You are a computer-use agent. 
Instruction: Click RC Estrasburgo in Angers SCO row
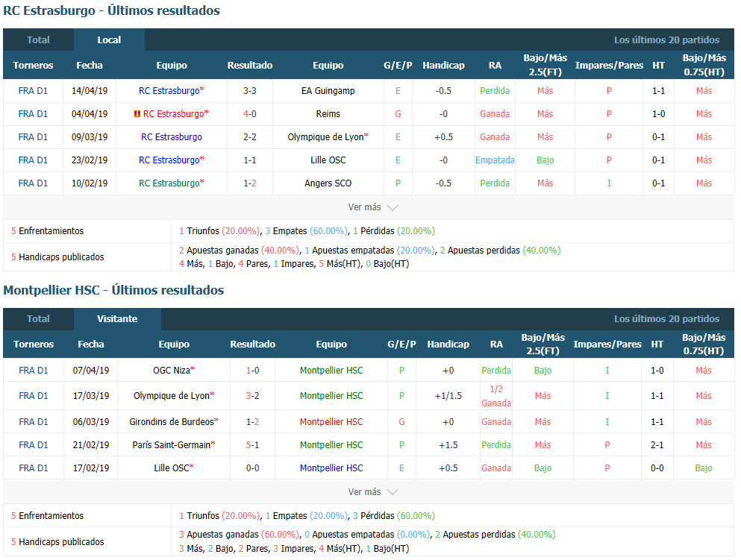(171, 183)
